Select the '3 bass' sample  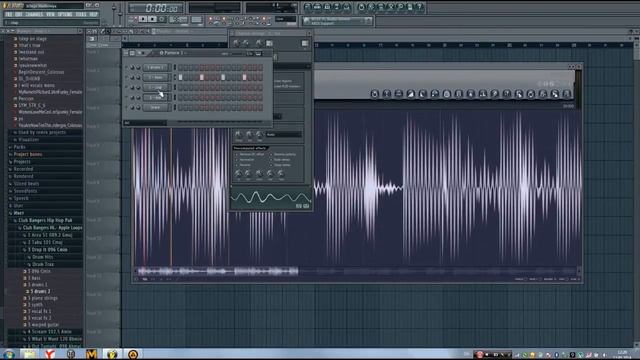[34, 278]
